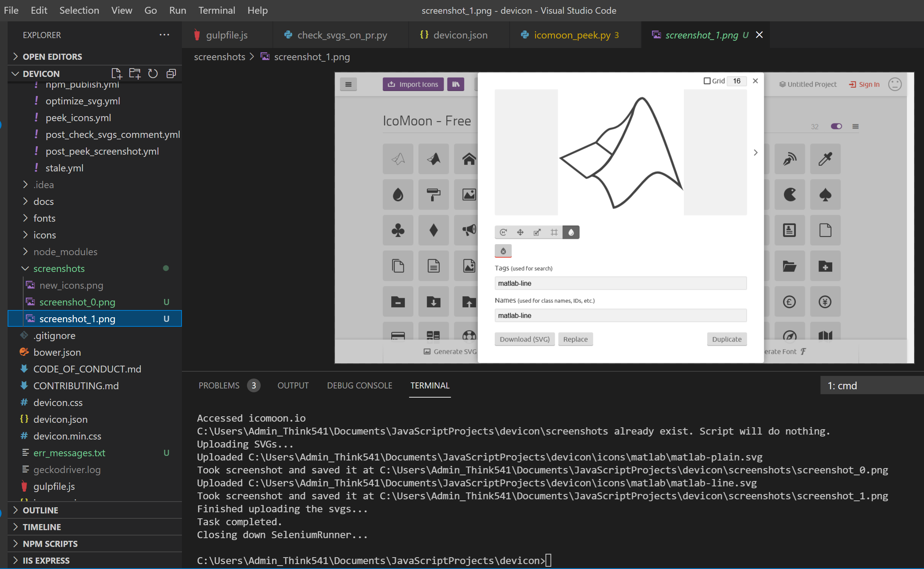This screenshot has width=924, height=569.
Task: Expand the TIMELINE section
Action: tap(95, 527)
